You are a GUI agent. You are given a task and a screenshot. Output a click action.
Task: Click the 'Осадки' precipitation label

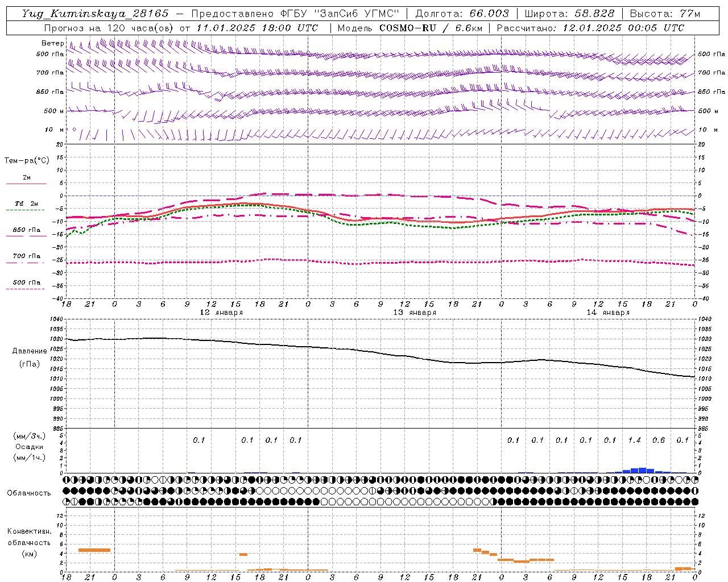(28, 447)
